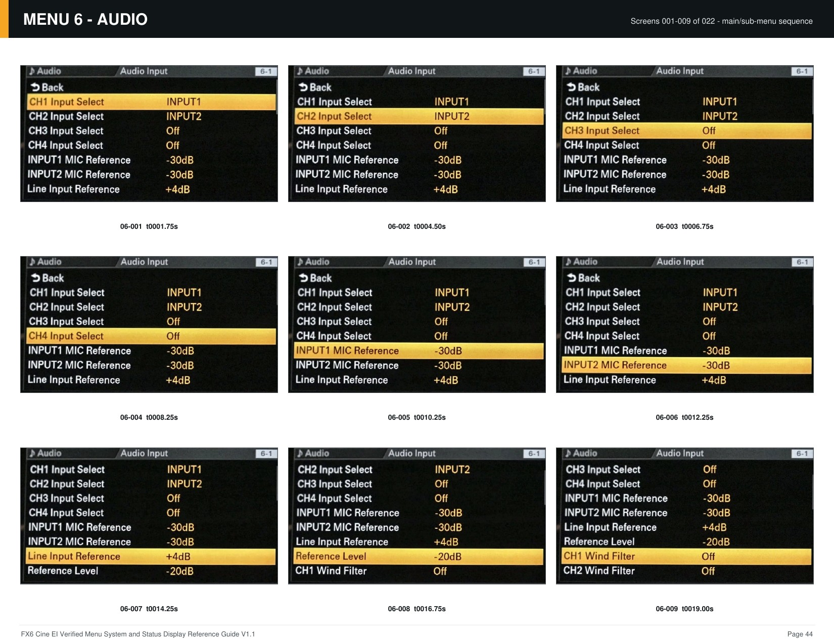The height and width of the screenshot is (644, 834).
Task: Click the 6-1 page badge in screen 06-006
Action: click(x=802, y=262)
